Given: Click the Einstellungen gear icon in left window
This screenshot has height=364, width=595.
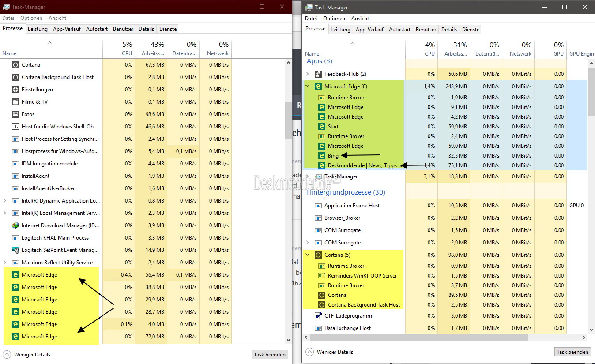Looking at the screenshot, I should pyautogui.click(x=15, y=90).
